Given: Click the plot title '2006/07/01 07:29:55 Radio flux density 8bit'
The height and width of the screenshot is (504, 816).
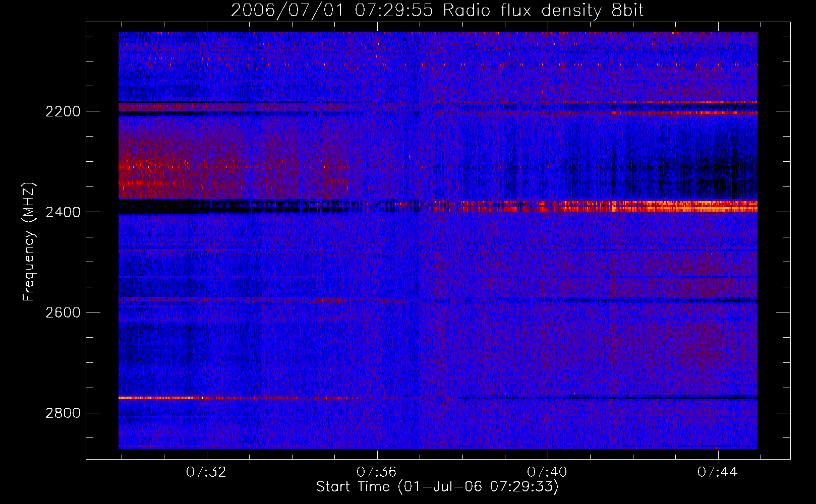Looking at the screenshot, I should coord(438,10).
